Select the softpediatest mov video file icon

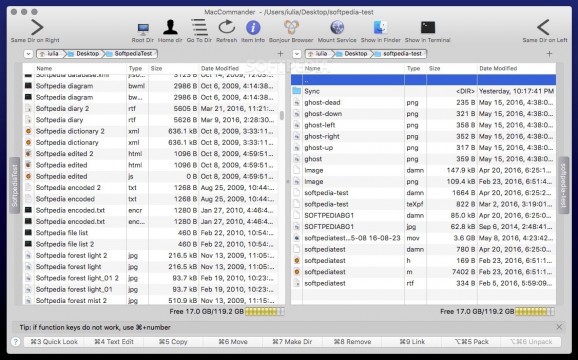click(x=297, y=238)
